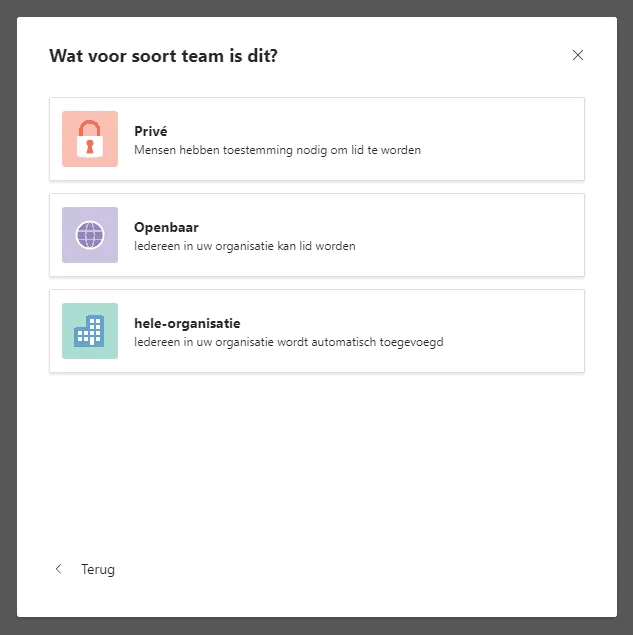This screenshot has width=633, height=635.
Task: Click the 'Wat voor soort team is dit?' heading
Action: [163, 55]
